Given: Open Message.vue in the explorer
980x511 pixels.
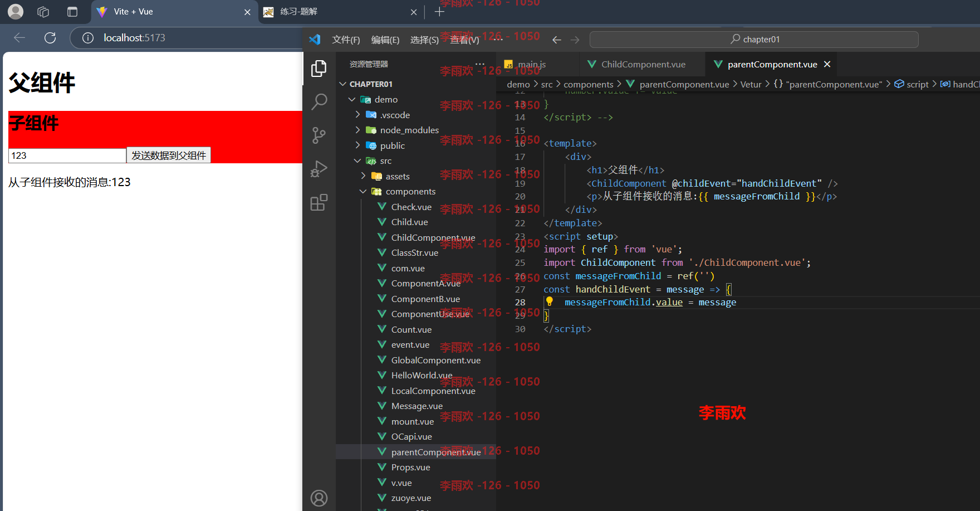Looking at the screenshot, I should click(x=416, y=406).
